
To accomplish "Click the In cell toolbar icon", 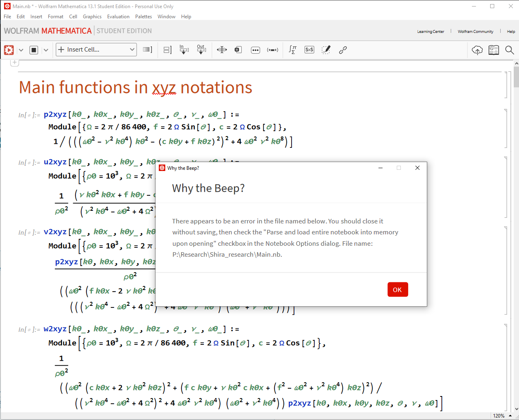I will click(x=184, y=50).
